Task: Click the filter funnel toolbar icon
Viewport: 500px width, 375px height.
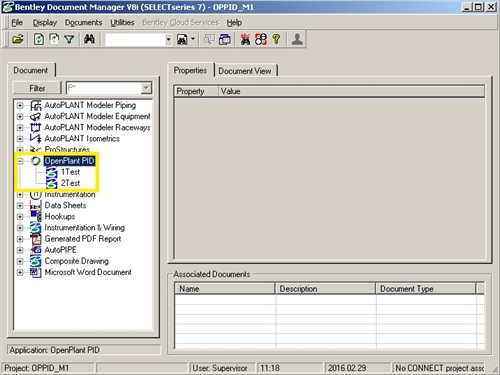Action: [69, 40]
